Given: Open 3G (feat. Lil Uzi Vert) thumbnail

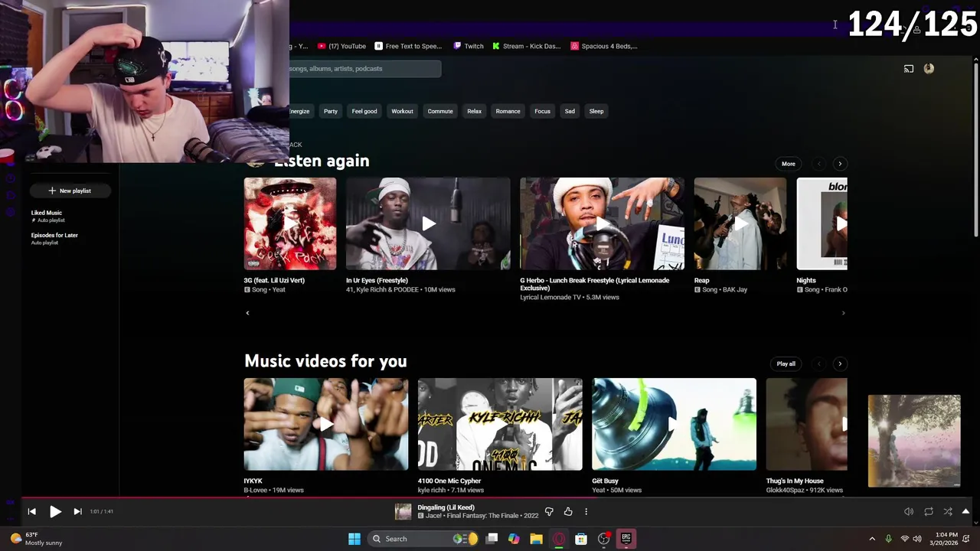Looking at the screenshot, I should 290,223.
